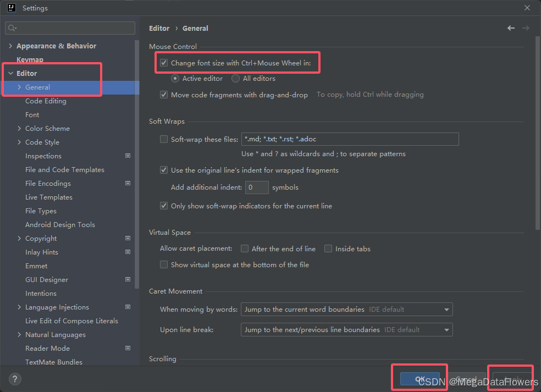Viewport: 541px width, 392px height.
Task: Click project-level icon beside Inlay Hints
Action: pos(128,252)
